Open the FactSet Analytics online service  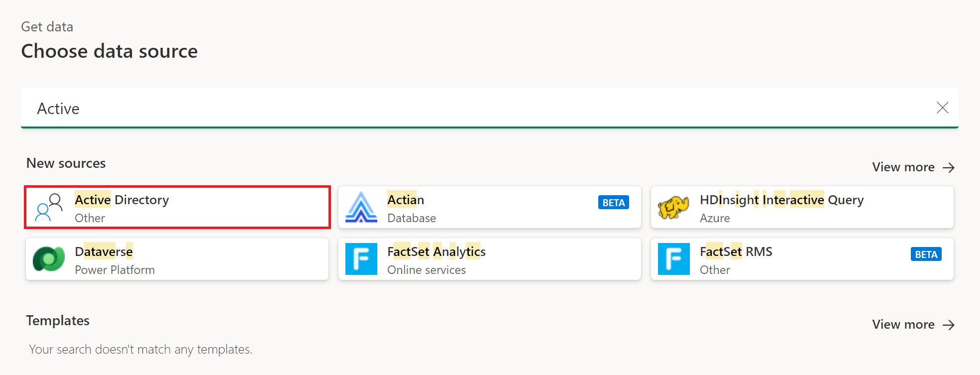(x=473, y=259)
